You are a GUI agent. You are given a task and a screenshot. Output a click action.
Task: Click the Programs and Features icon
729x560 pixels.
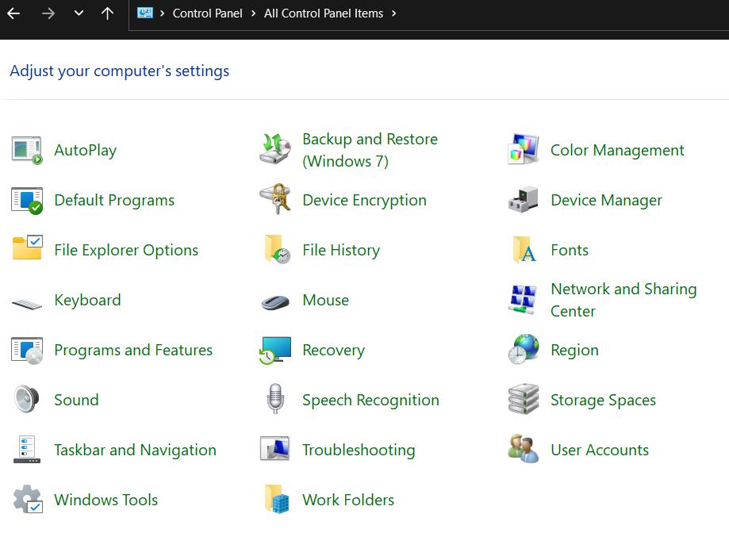(x=27, y=351)
